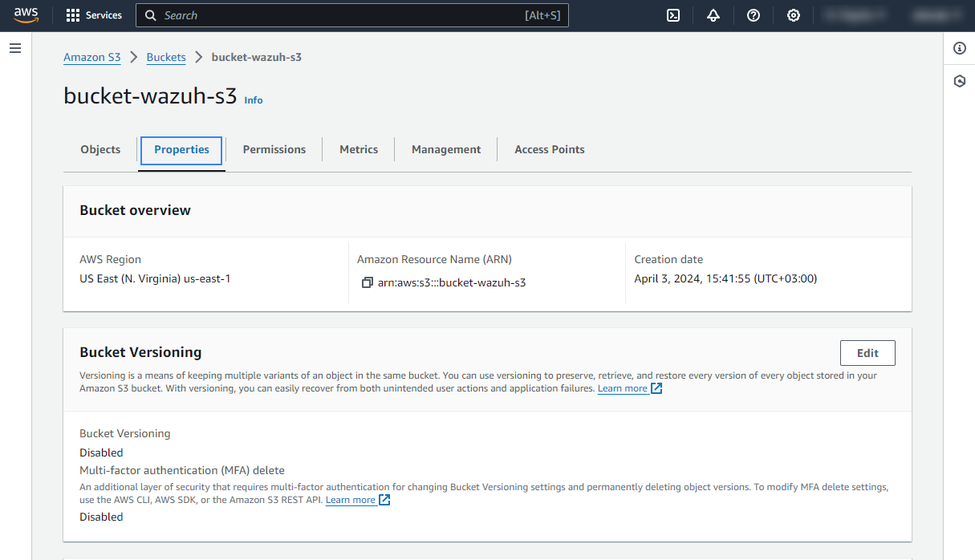The width and height of the screenshot is (975, 560).
Task: Copy the bucket ARN with copy icon
Action: point(368,282)
